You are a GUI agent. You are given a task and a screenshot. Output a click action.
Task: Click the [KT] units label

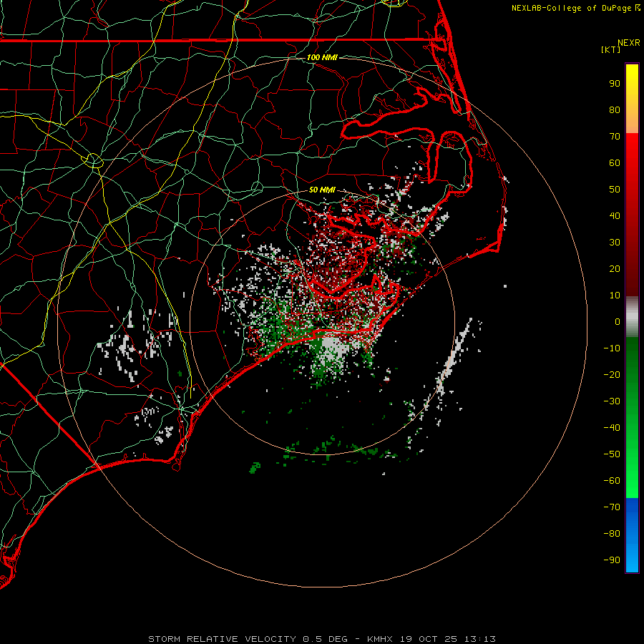pos(611,49)
